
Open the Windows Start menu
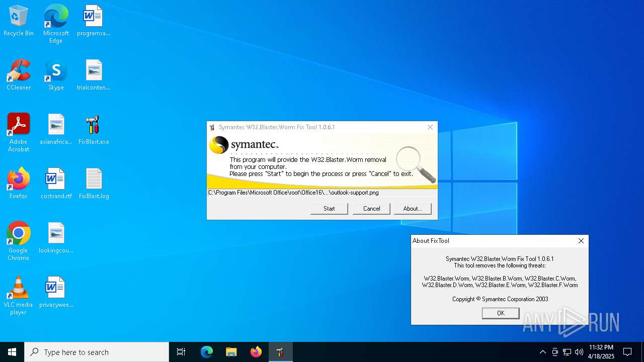pyautogui.click(x=12, y=352)
